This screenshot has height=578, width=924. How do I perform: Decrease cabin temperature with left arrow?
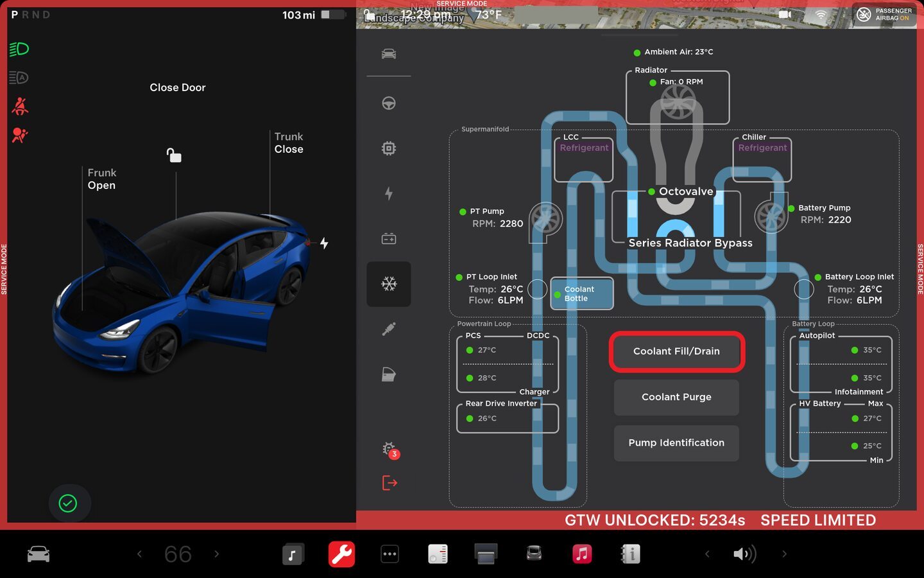[139, 554]
